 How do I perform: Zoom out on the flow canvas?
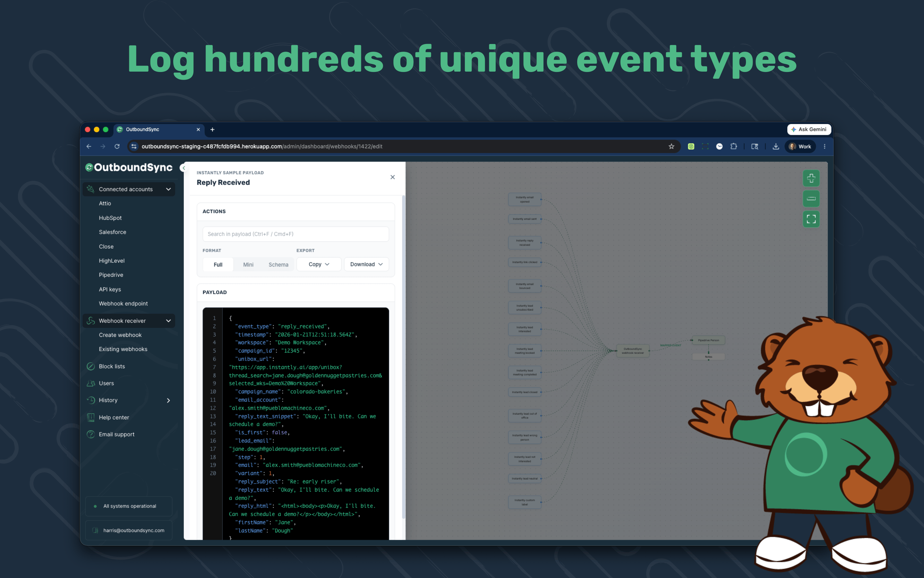[811, 198]
